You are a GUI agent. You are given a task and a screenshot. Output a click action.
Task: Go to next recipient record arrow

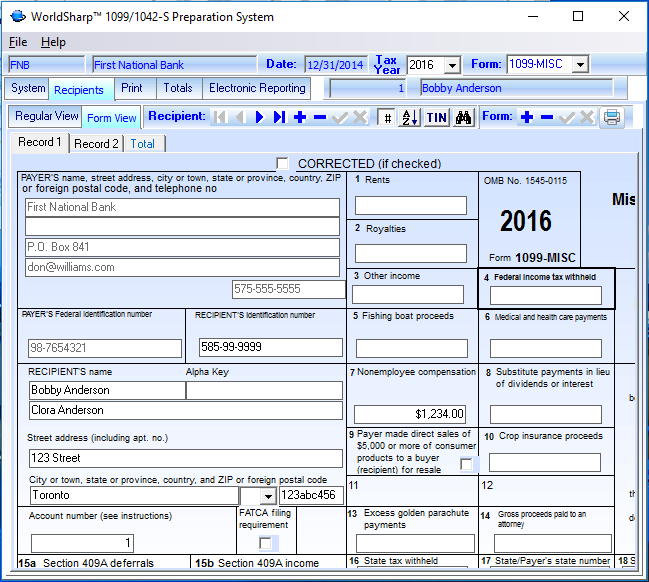tap(259, 117)
